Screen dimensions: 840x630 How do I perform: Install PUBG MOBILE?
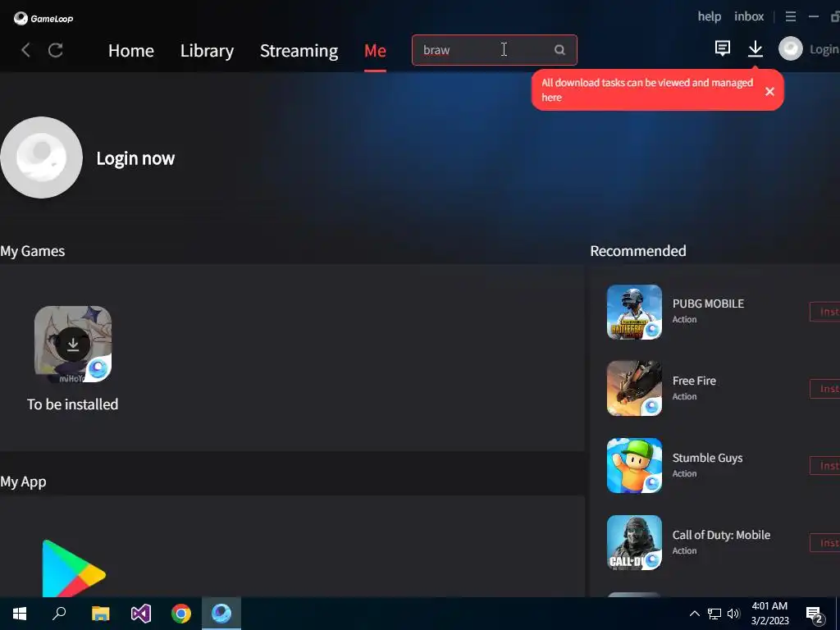coord(825,312)
